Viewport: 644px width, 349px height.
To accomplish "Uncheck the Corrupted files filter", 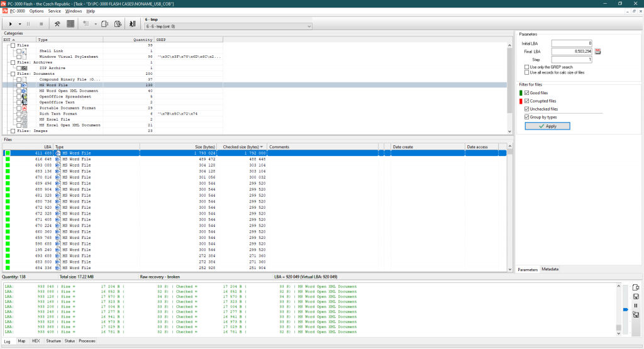I will click(527, 101).
